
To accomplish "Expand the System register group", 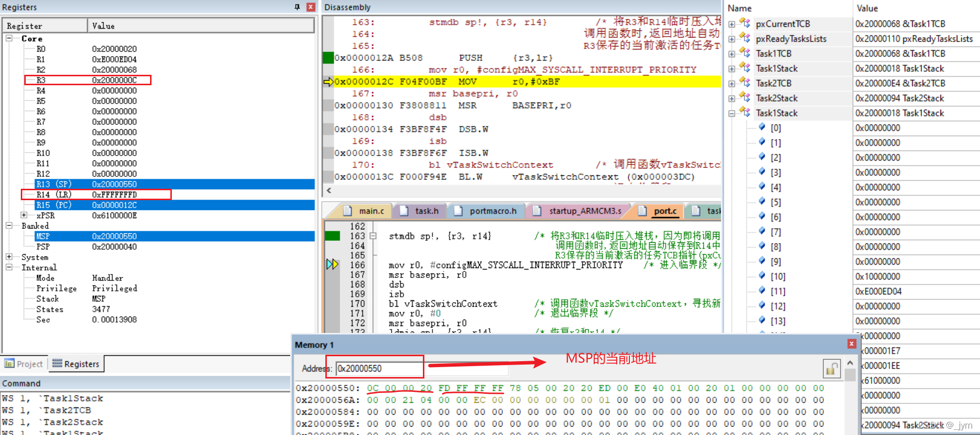I will click(x=9, y=257).
